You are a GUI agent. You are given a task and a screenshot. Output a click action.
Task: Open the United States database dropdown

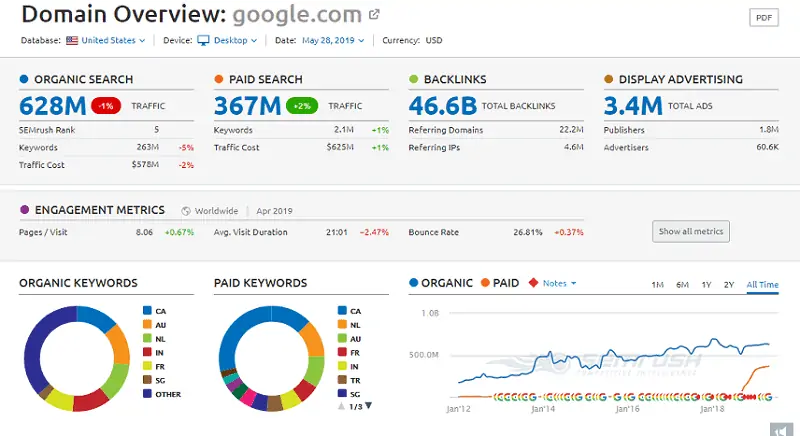[113, 40]
